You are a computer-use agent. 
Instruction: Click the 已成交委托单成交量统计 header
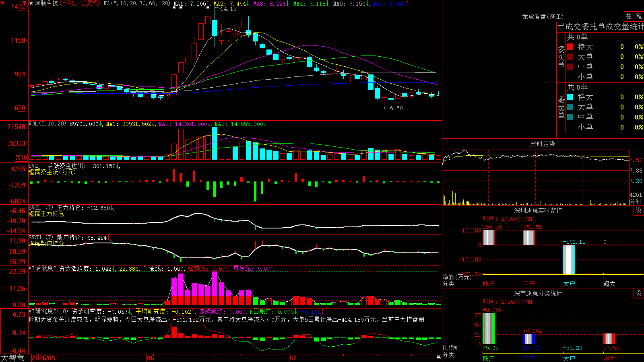click(x=601, y=27)
